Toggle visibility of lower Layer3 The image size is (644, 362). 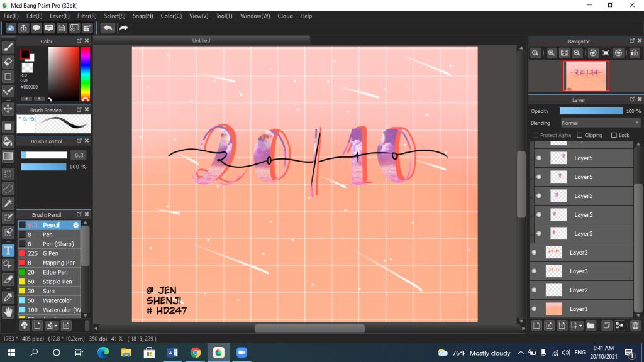click(535, 271)
